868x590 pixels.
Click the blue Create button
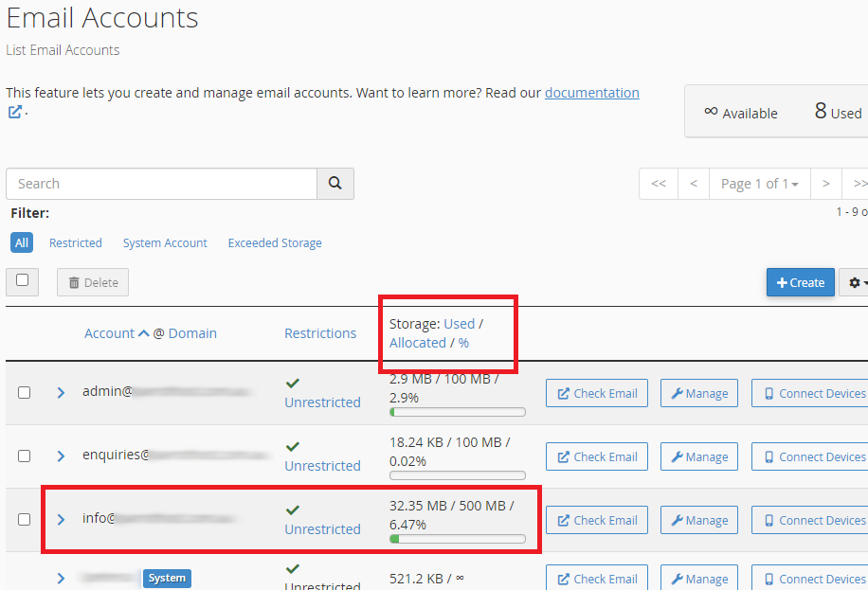click(801, 282)
